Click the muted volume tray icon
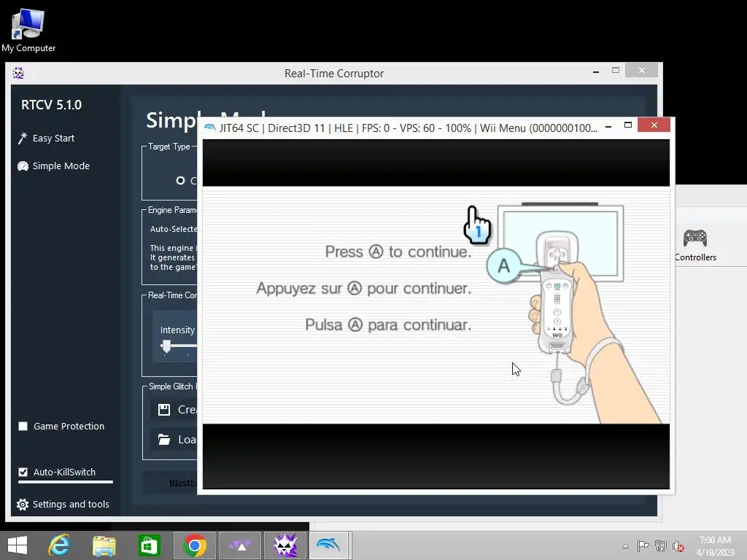Viewport: 747px width, 560px height. (x=678, y=546)
